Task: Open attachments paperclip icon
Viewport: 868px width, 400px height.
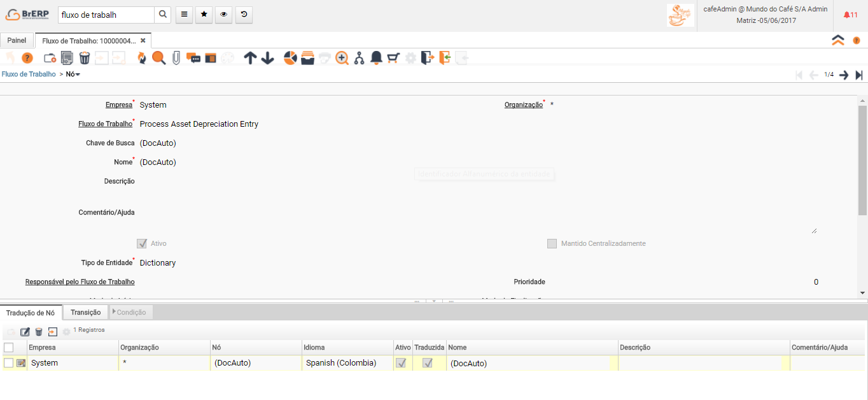Action: (176, 58)
